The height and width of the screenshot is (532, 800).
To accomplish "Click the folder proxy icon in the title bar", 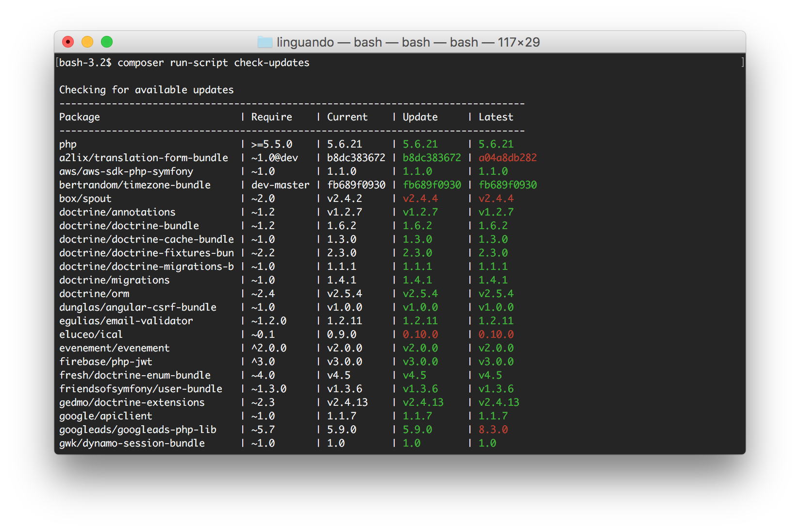I will tap(265, 42).
